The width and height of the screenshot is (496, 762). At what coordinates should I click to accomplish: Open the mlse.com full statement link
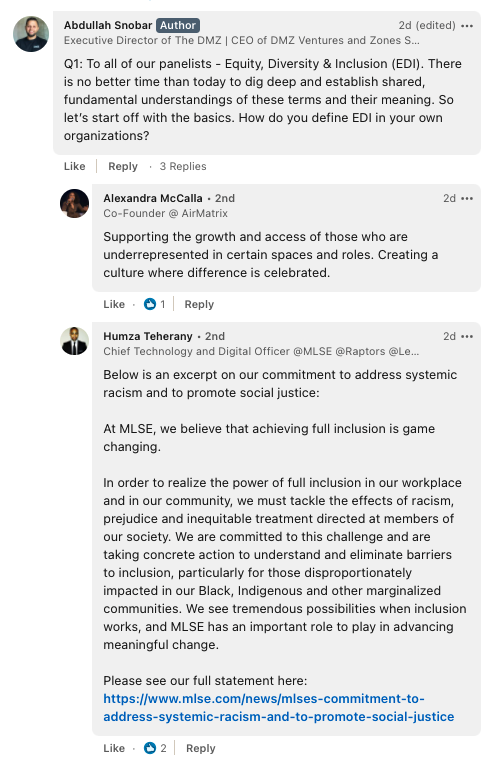pyautogui.click(x=279, y=708)
